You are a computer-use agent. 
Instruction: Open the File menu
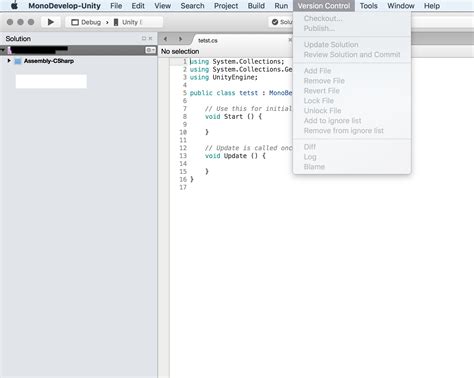(x=116, y=6)
